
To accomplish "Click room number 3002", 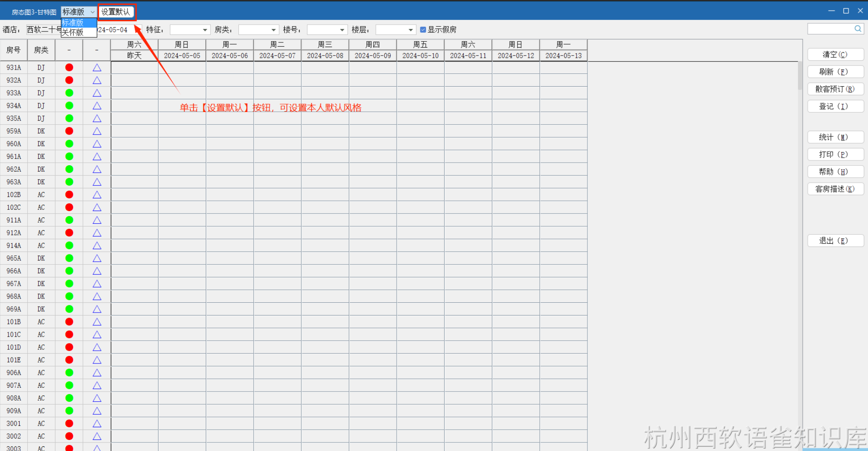I will coord(14,436).
